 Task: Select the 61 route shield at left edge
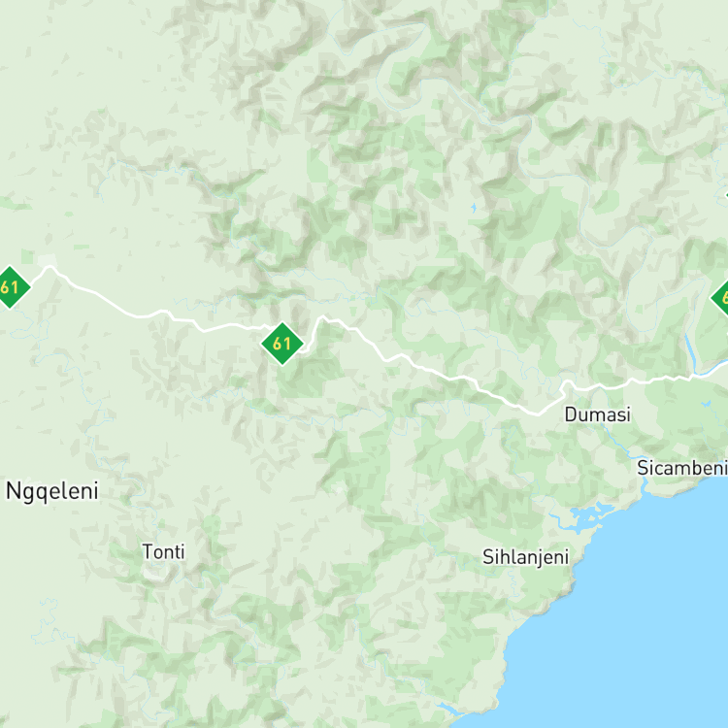click(10, 287)
